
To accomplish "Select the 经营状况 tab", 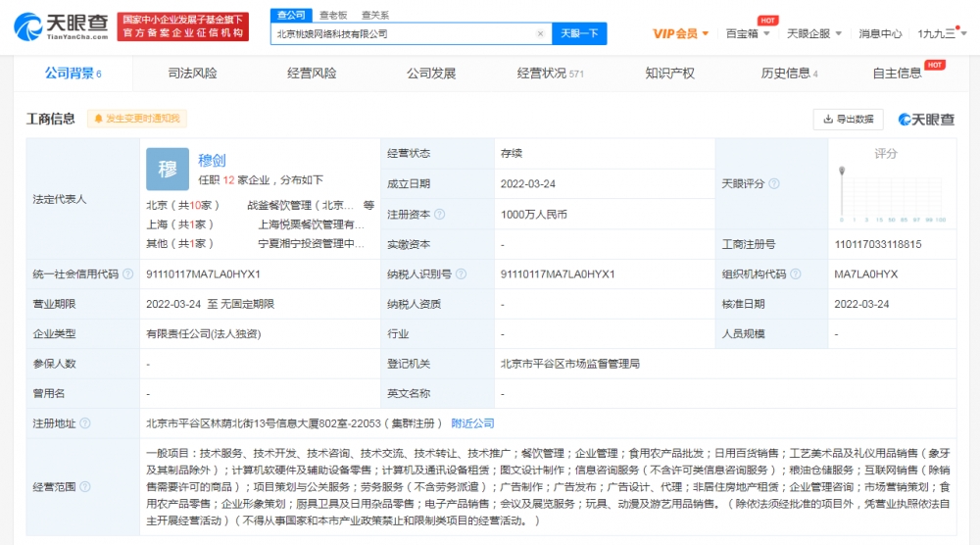I will click(x=550, y=74).
